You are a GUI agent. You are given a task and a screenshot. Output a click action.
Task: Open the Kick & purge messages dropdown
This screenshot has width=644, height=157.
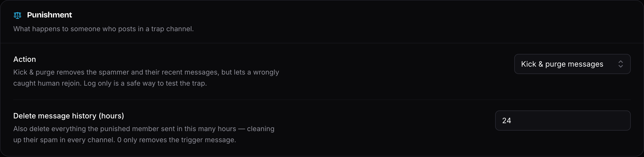(x=572, y=64)
